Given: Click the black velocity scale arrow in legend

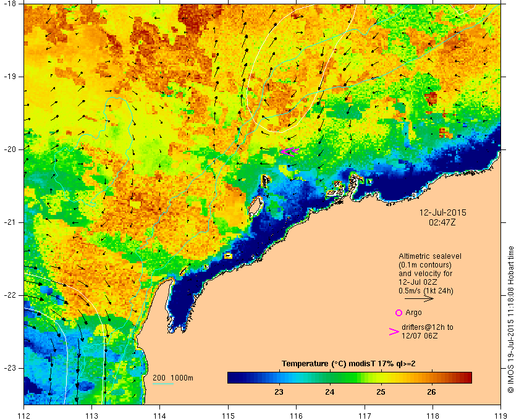Looking at the screenshot, I should (419, 298).
